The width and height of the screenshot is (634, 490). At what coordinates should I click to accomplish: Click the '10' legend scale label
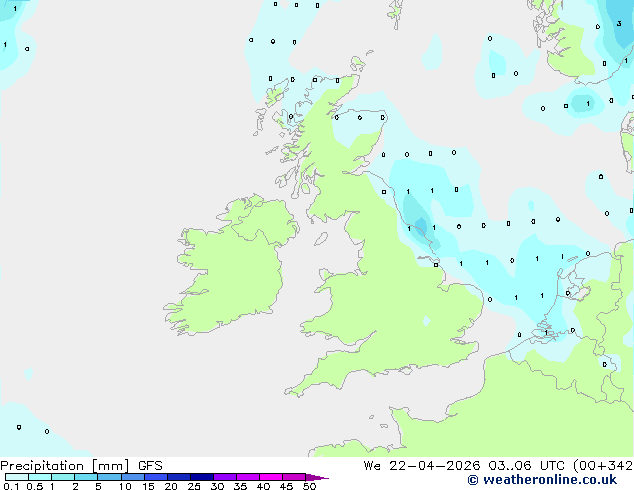pos(125,486)
